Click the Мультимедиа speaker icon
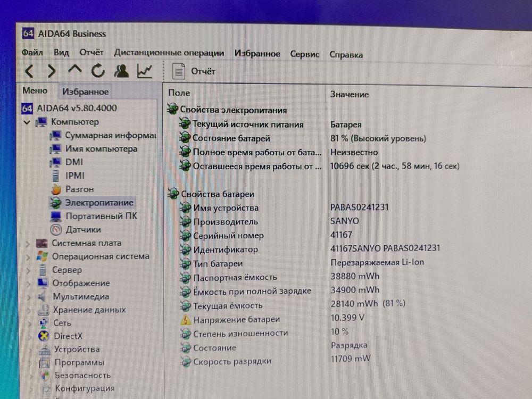The width and height of the screenshot is (532, 399). [43, 296]
